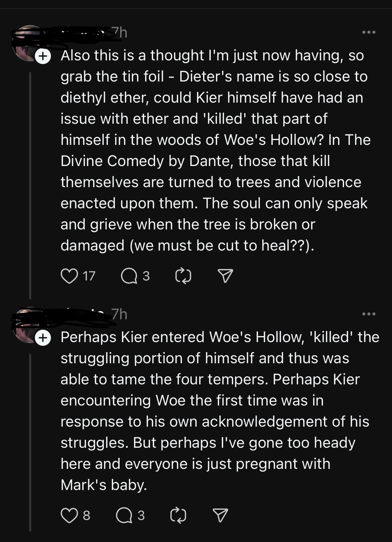The height and width of the screenshot is (542, 392).
Task: Repost the diethyl ether theory post
Action: click(x=183, y=276)
